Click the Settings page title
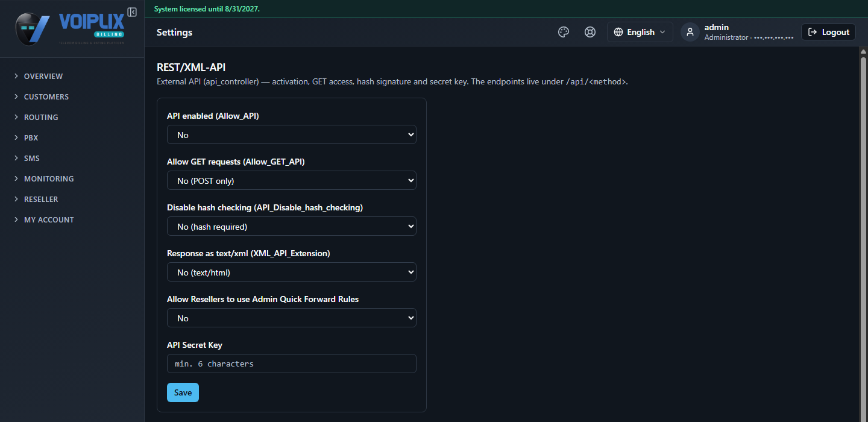The height and width of the screenshot is (422, 868). pyautogui.click(x=174, y=32)
